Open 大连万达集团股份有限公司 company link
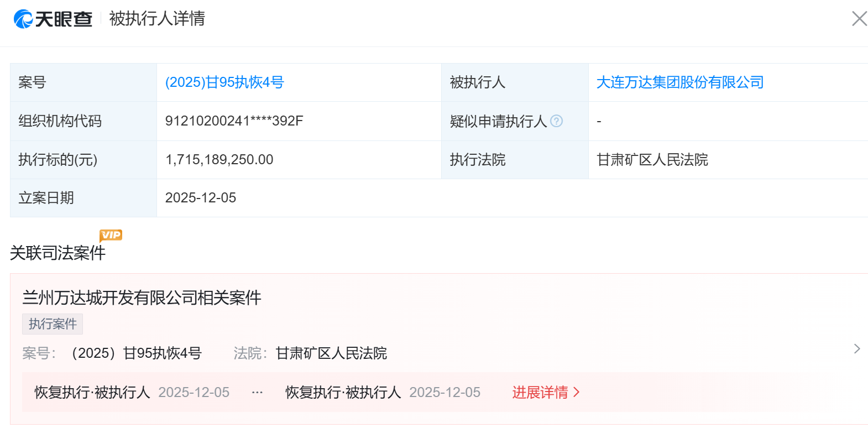Image resolution: width=868 pixels, height=428 pixels. click(680, 82)
